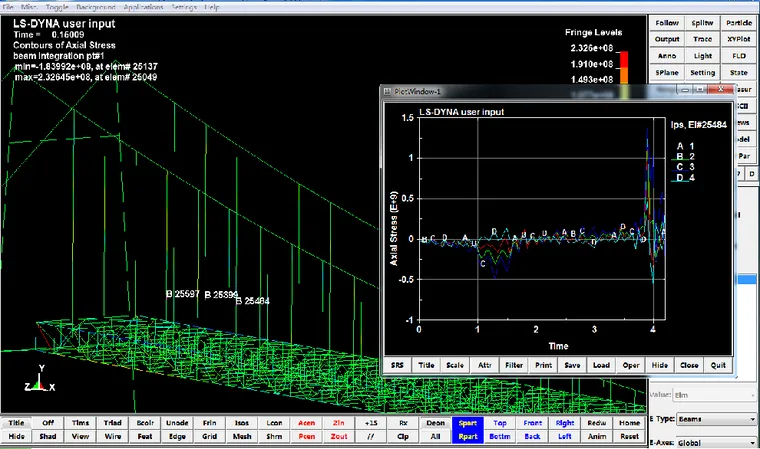The image size is (760, 449).
Task: Click the Clp clip button
Action: (403, 436)
